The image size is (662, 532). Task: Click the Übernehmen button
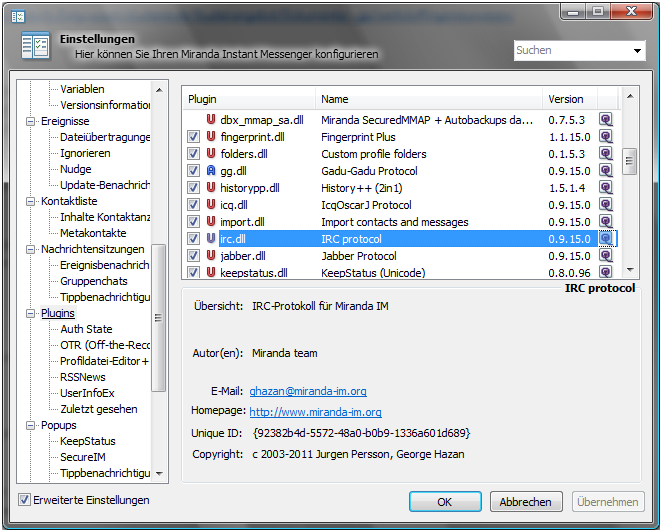tap(608, 502)
